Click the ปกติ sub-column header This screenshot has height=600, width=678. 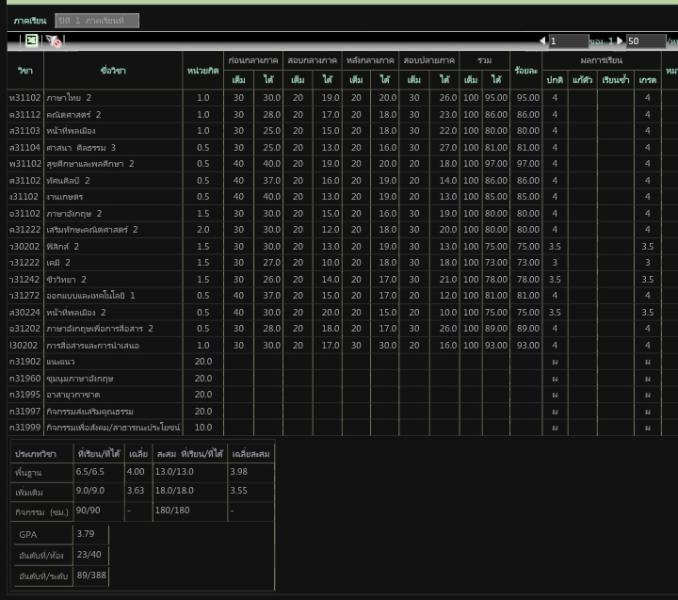[555, 80]
